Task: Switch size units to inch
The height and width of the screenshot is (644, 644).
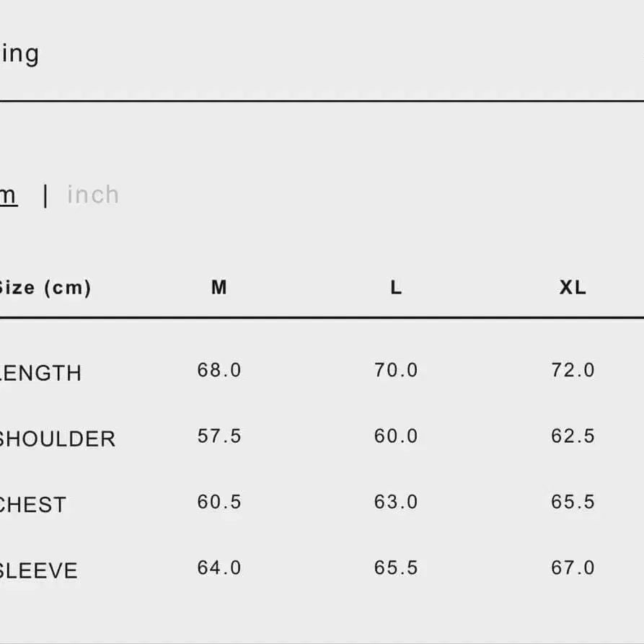Action: click(93, 195)
